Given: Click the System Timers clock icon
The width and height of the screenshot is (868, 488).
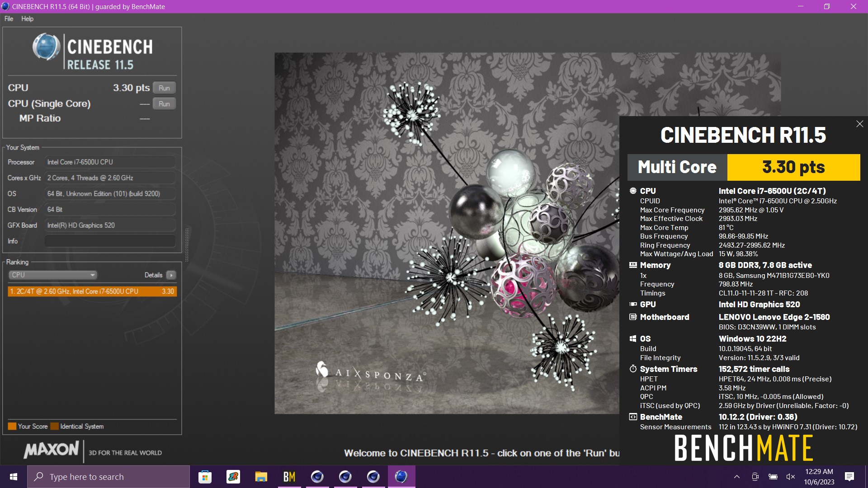Looking at the screenshot, I should [633, 369].
